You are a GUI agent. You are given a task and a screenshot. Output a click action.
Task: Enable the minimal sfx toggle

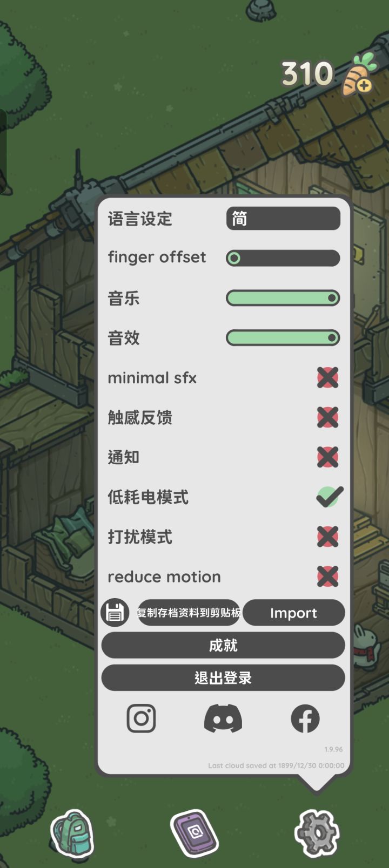click(x=327, y=378)
